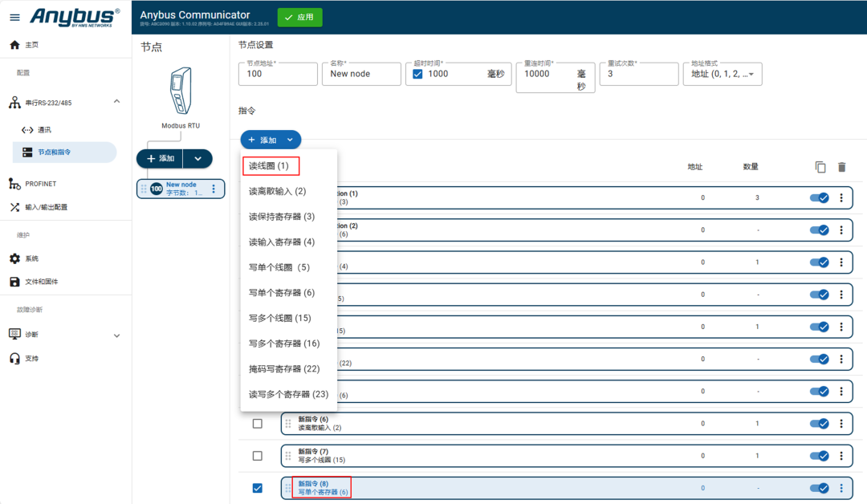Screen dimensions: 867x504
Task: Check the checkbox beside 新指令 (6)
Action: 257,423
